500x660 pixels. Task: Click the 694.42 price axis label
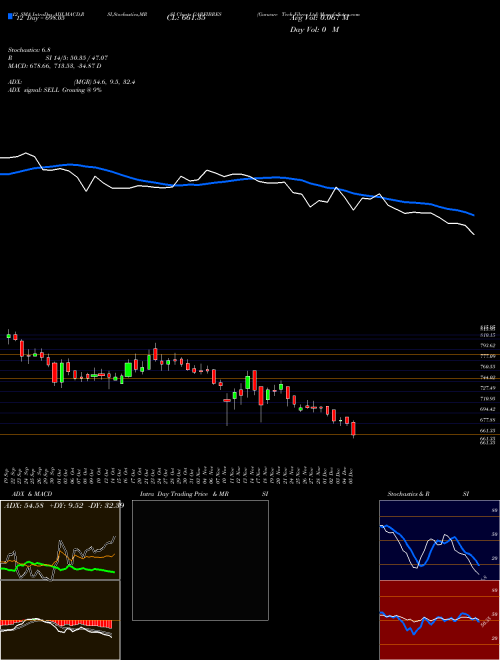coord(487,409)
